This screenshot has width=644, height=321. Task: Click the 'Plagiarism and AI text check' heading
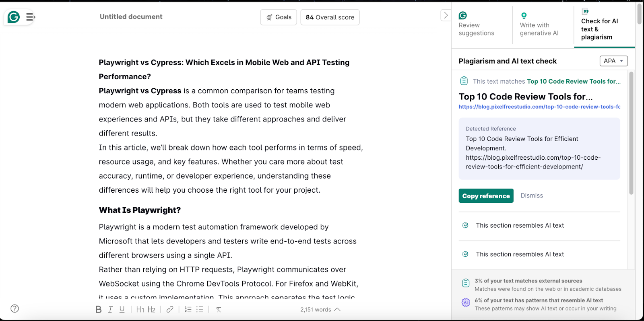[508, 61]
